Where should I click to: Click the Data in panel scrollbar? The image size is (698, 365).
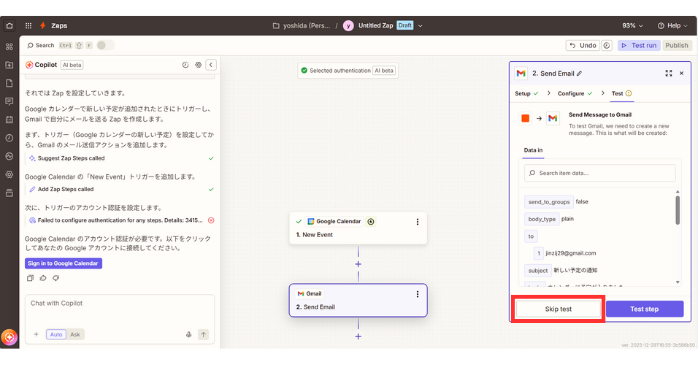[x=678, y=210]
